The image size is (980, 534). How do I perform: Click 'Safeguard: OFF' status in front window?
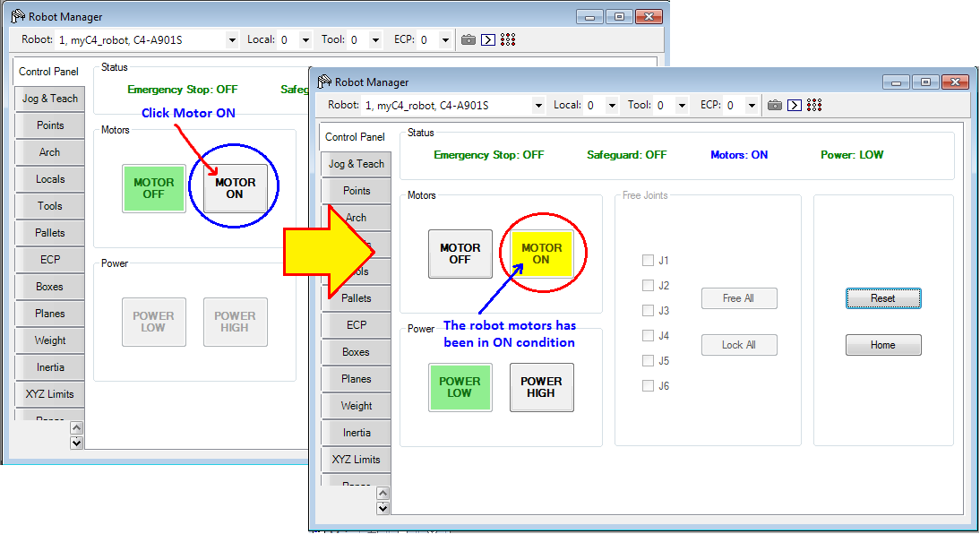tap(626, 154)
